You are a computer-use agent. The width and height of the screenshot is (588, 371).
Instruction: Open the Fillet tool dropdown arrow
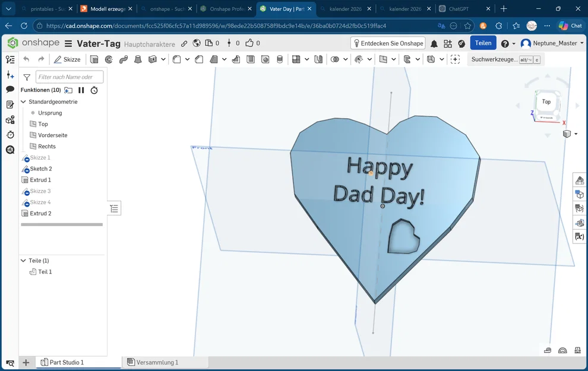tap(187, 59)
